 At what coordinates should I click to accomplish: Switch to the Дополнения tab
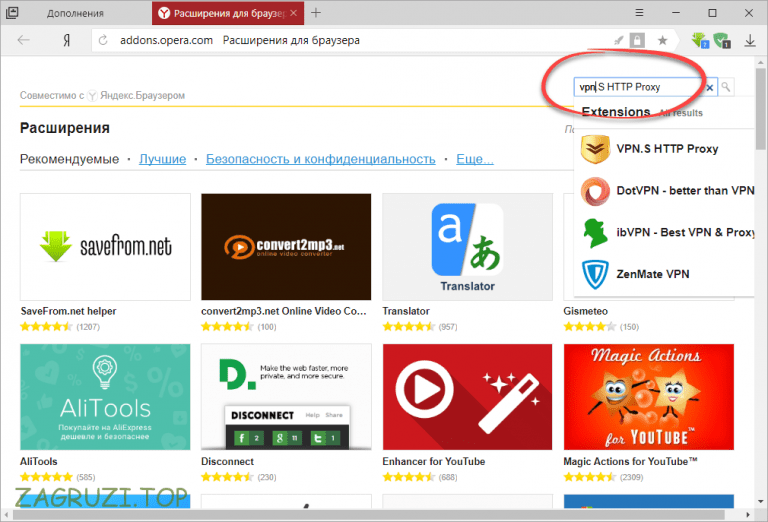click(x=75, y=13)
